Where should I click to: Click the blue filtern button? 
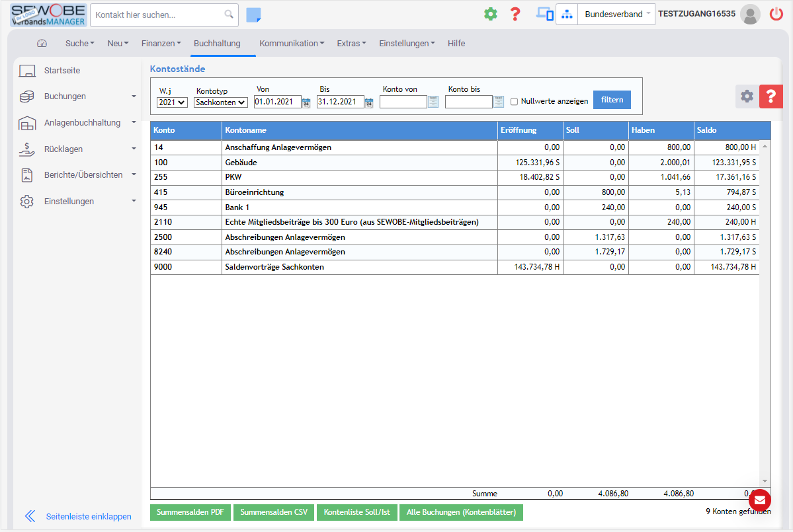612,100
